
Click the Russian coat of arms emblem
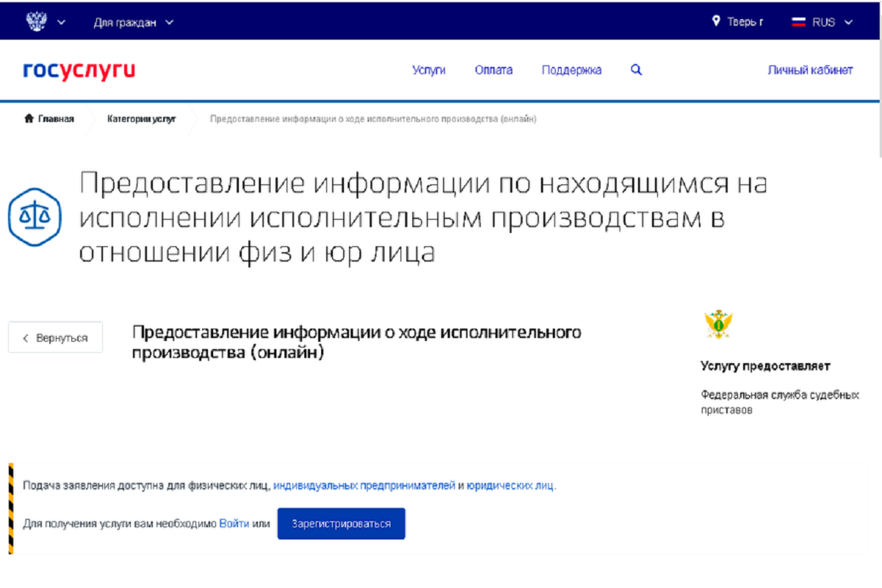[36, 21]
